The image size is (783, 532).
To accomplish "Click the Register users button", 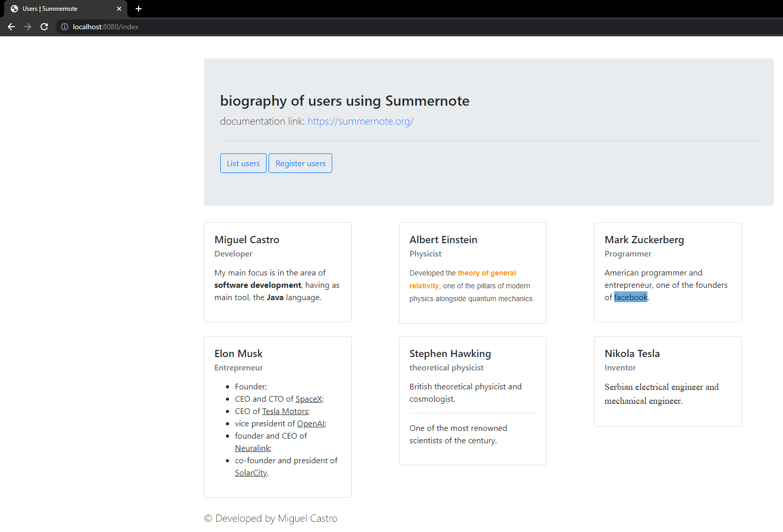I will pos(300,163).
